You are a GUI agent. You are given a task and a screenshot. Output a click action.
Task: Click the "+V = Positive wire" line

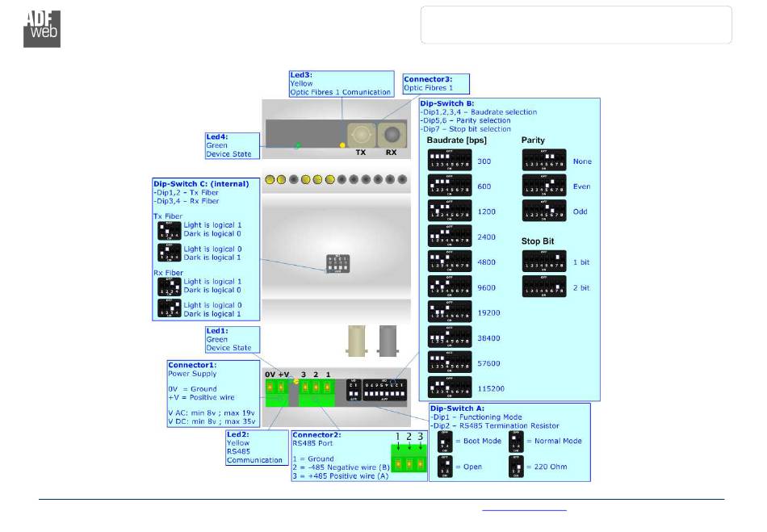pyautogui.click(x=201, y=397)
